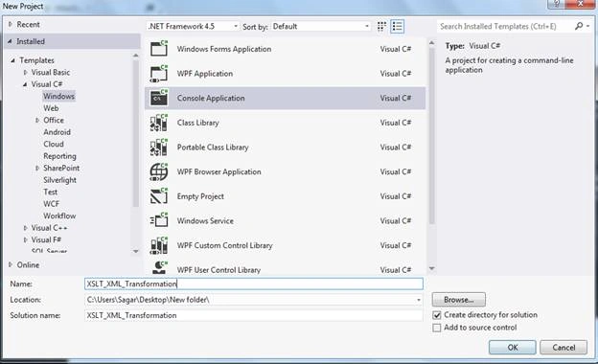This screenshot has height=364, width=598.
Task: Select Windows Service template name
Action: pos(205,221)
